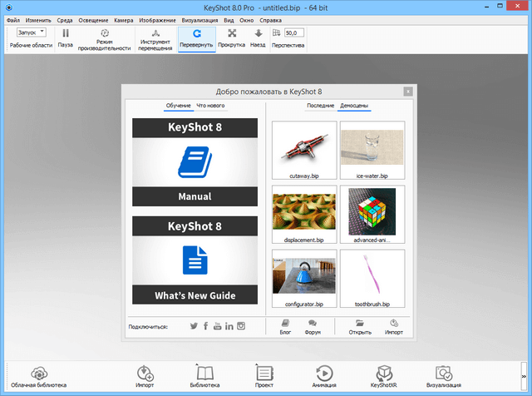The width and height of the screenshot is (532, 396).
Task: Click the Render (Визуализация) icon
Action: click(442, 374)
